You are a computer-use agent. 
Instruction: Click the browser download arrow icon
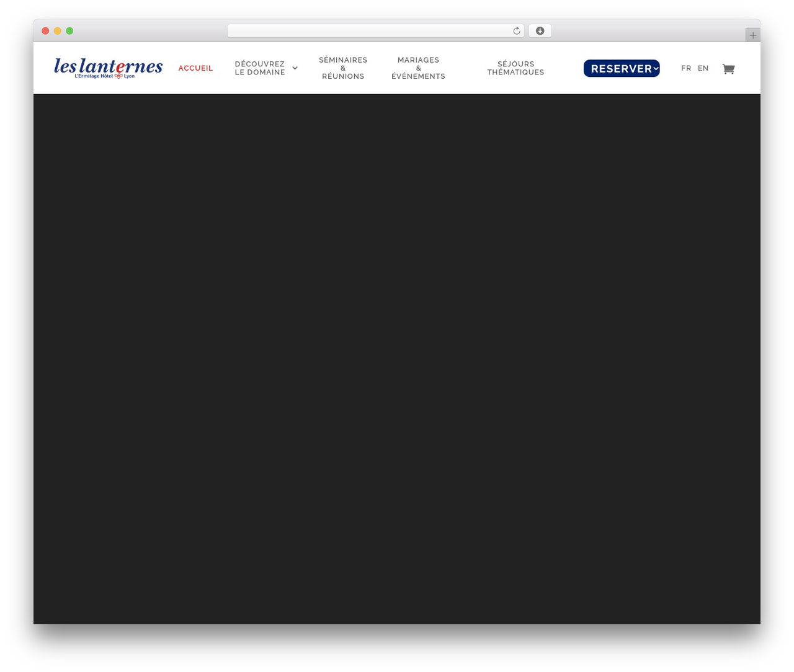(540, 31)
